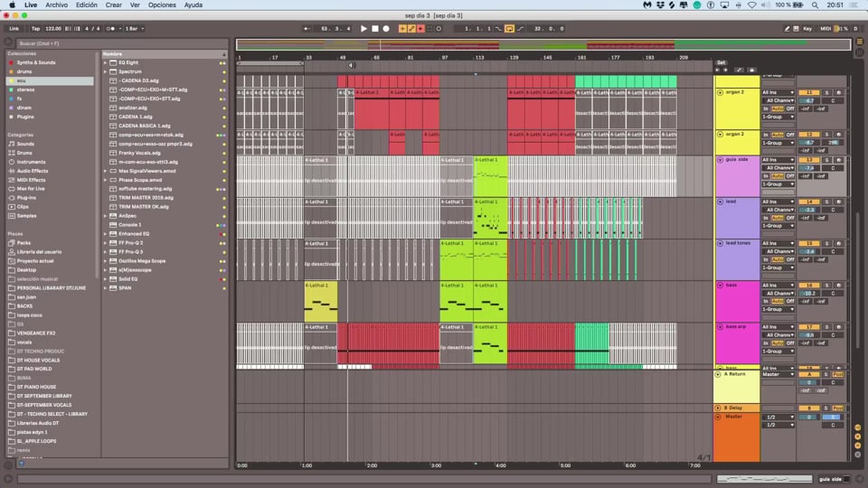Screen dimensions: 868x488
Task: Open All Ins input dropdown on lead track
Action: (778, 202)
